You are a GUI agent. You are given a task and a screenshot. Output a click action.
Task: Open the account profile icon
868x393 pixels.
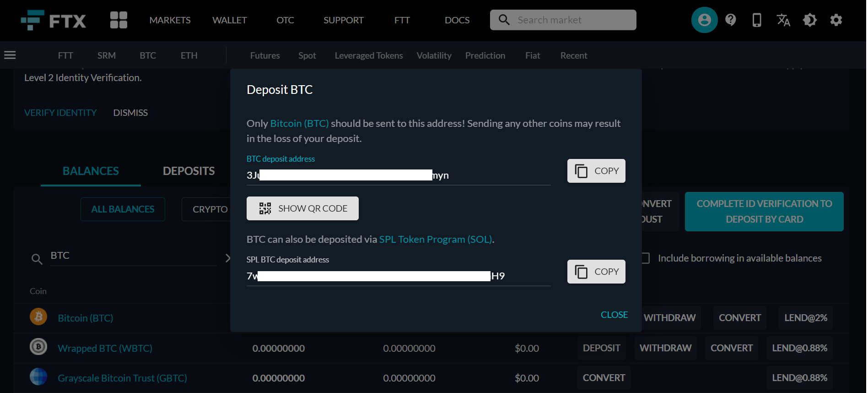coord(704,20)
